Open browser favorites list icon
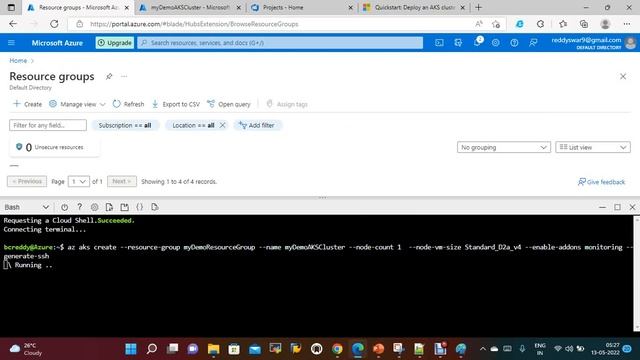Viewport: 640px width, 360px height. click(563, 24)
